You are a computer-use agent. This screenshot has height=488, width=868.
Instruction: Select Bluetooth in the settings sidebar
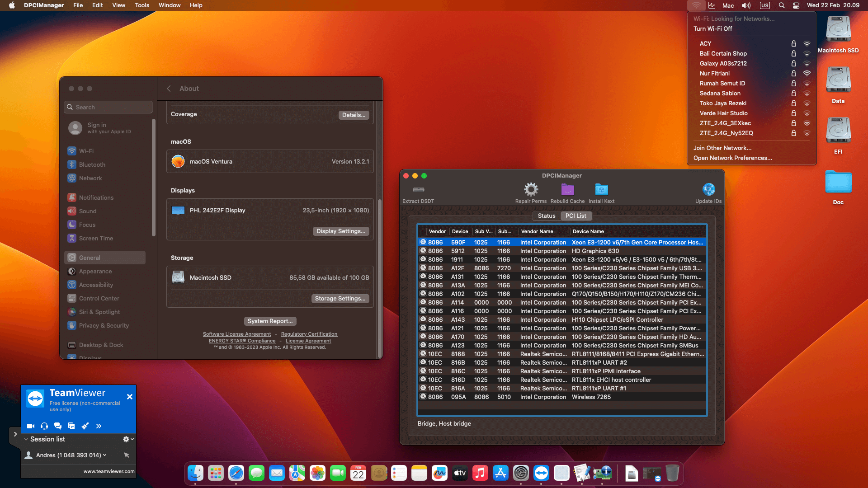[x=105, y=164]
